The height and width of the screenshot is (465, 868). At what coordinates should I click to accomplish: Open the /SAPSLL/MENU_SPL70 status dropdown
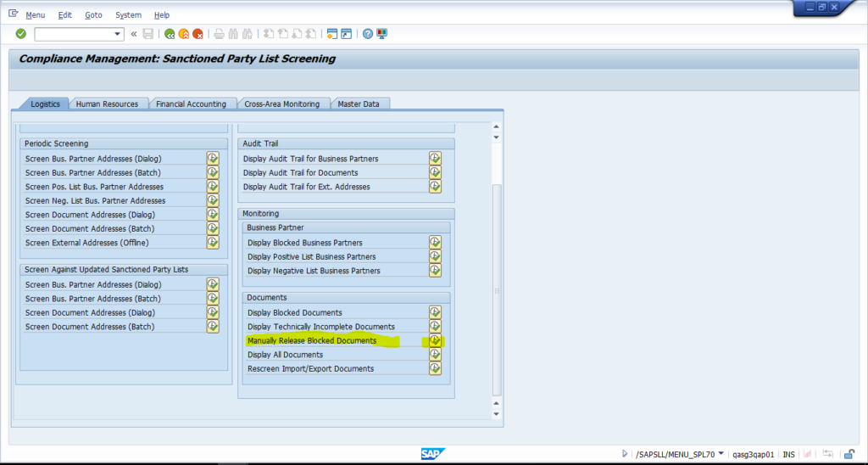coord(721,453)
